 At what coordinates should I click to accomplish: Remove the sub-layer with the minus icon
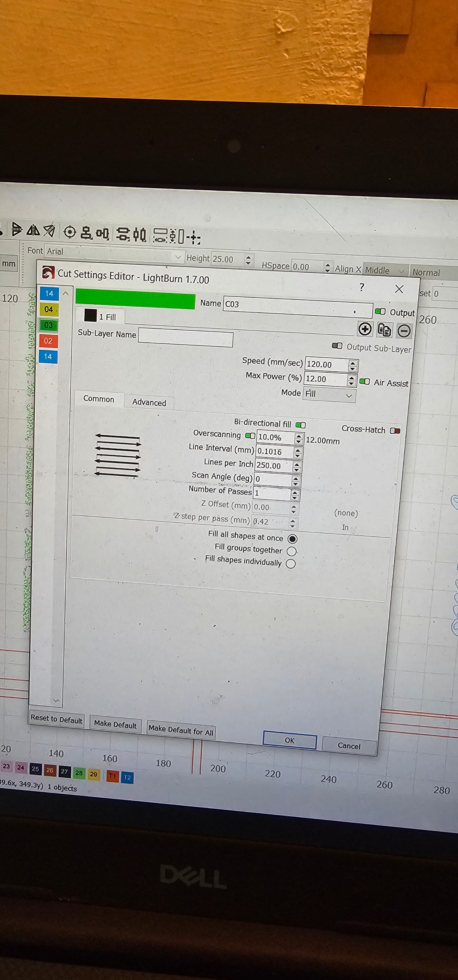point(404,331)
